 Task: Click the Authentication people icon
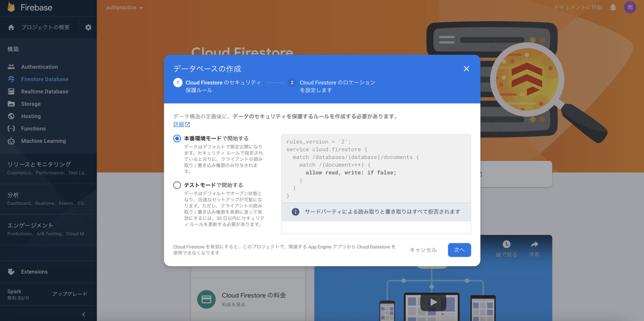pyautogui.click(x=11, y=67)
